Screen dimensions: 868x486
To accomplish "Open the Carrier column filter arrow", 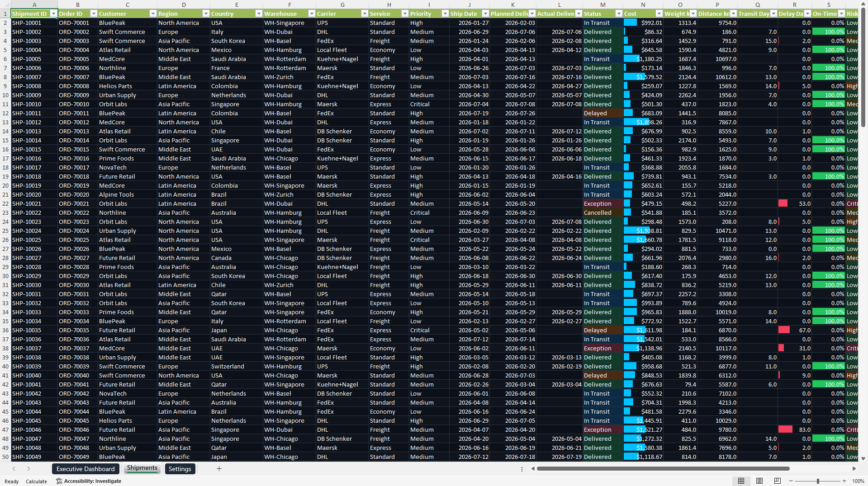I will tap(365, 14).
